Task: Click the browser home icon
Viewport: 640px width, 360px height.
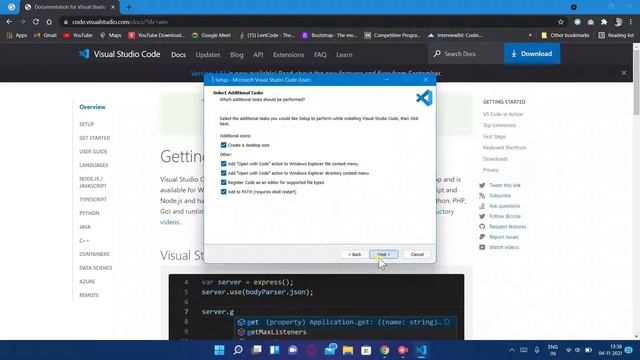Action: click(x=49, y=22)
